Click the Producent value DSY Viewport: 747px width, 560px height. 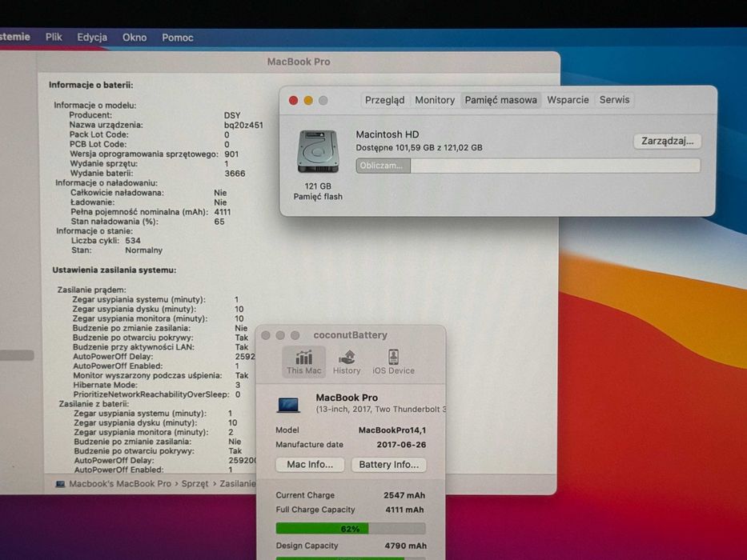[x=232, y=115]
